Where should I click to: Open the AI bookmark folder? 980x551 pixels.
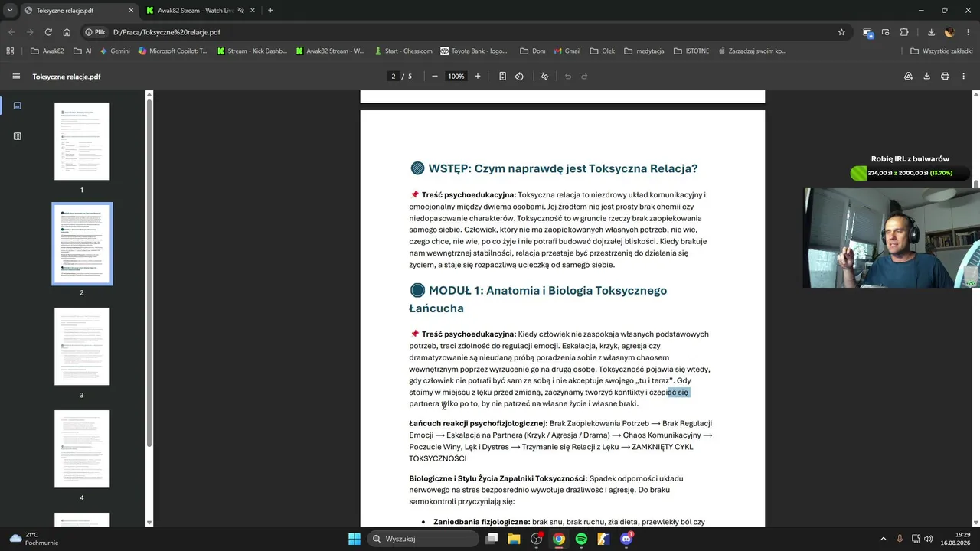click(83, 51)
